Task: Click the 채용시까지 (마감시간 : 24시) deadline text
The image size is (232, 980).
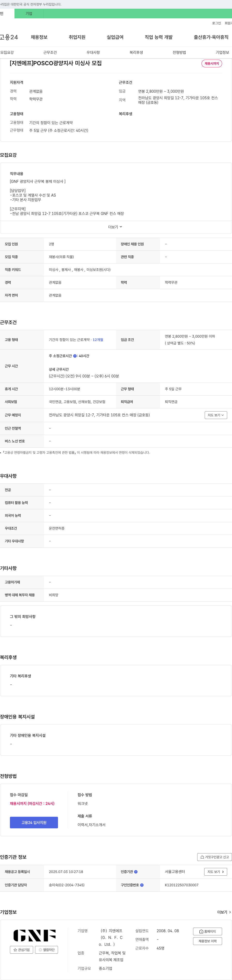Action: tap(32, 803)
